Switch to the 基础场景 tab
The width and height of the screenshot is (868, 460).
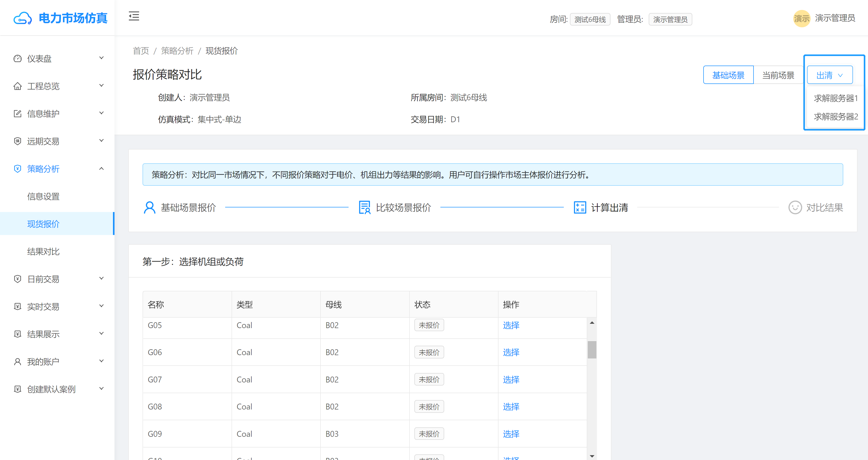click(728, 75)
